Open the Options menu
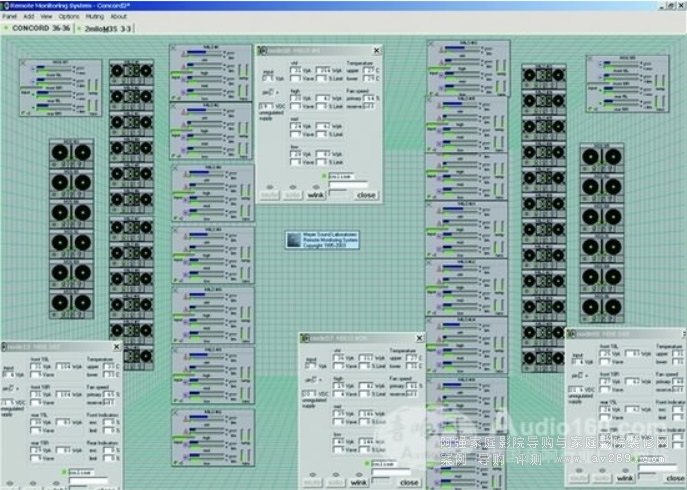This screenshot has width=687, height=490. pos(68,17)
